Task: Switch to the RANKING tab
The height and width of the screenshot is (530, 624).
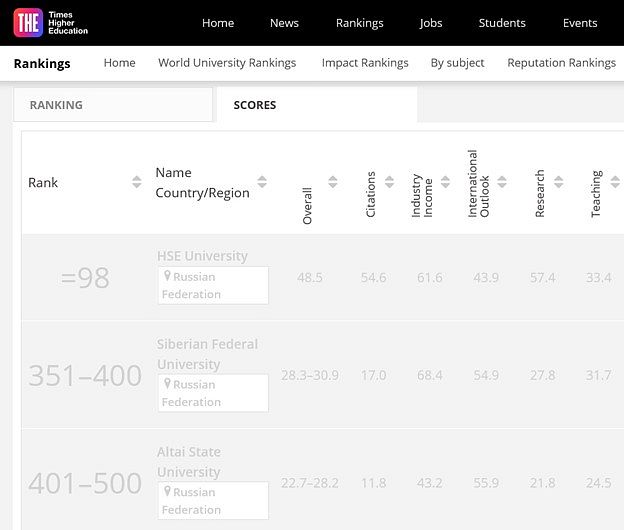Action: click(x=113, y=105)
